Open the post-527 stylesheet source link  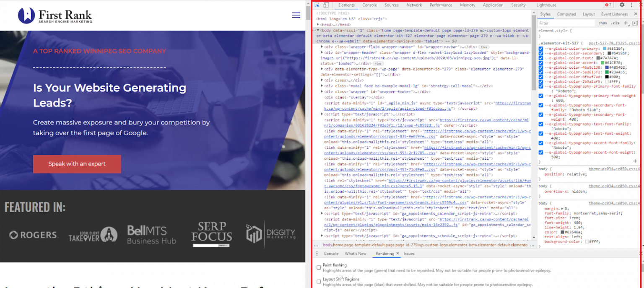click(x=614, y=43)
